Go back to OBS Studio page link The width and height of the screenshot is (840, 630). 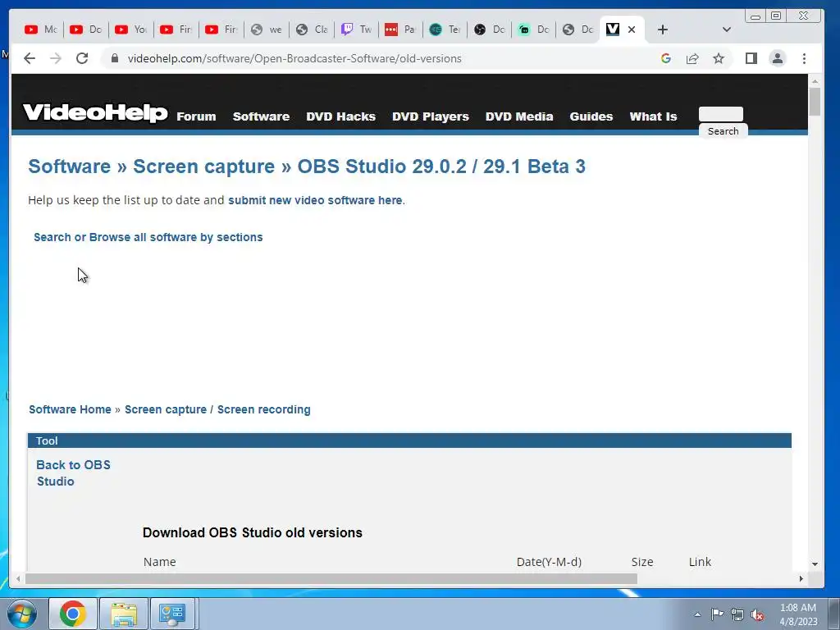click(73, 473)
